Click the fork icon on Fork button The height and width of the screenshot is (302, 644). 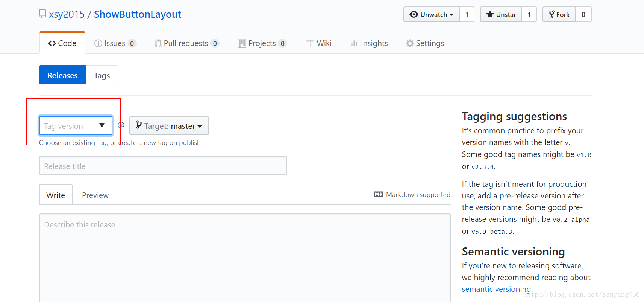552,14
